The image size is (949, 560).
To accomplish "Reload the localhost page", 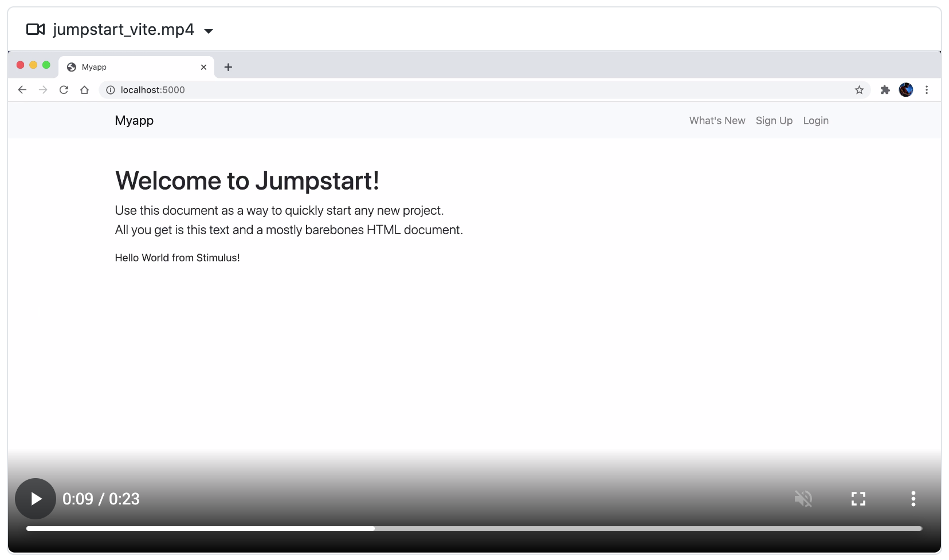I will (64, 90).
